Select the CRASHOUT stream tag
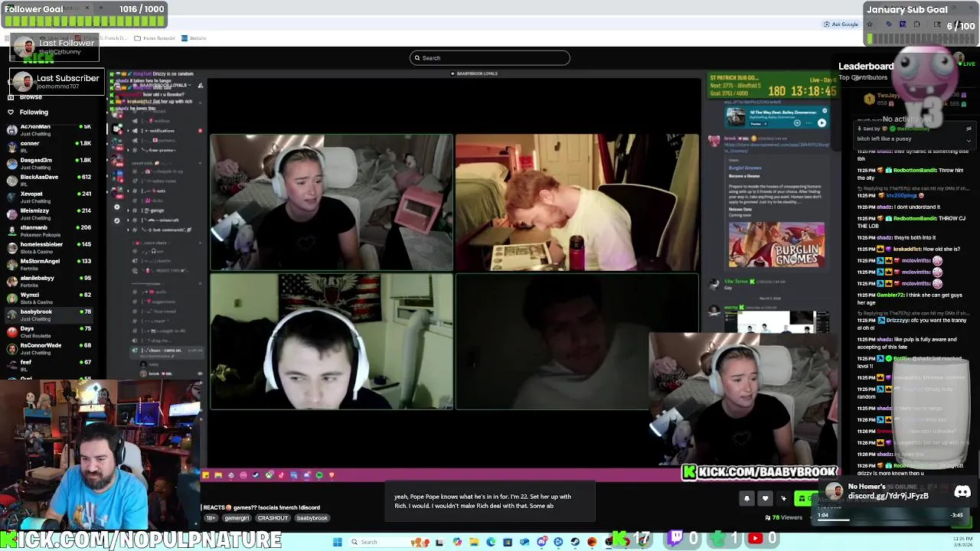Screen dimensions: 980x551 (273, 518)
